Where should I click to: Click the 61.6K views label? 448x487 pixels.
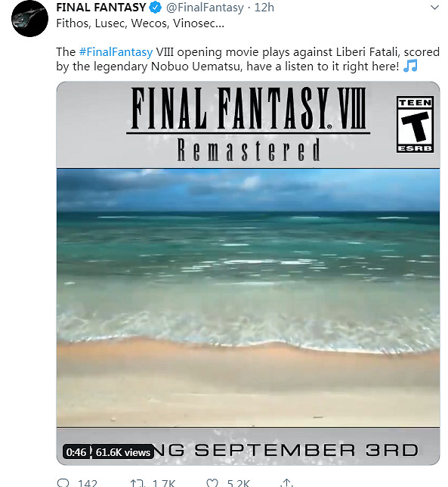123,452
